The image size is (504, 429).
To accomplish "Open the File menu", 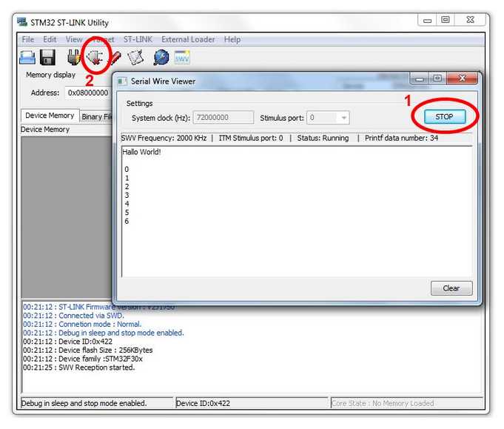I will point(28,39).
